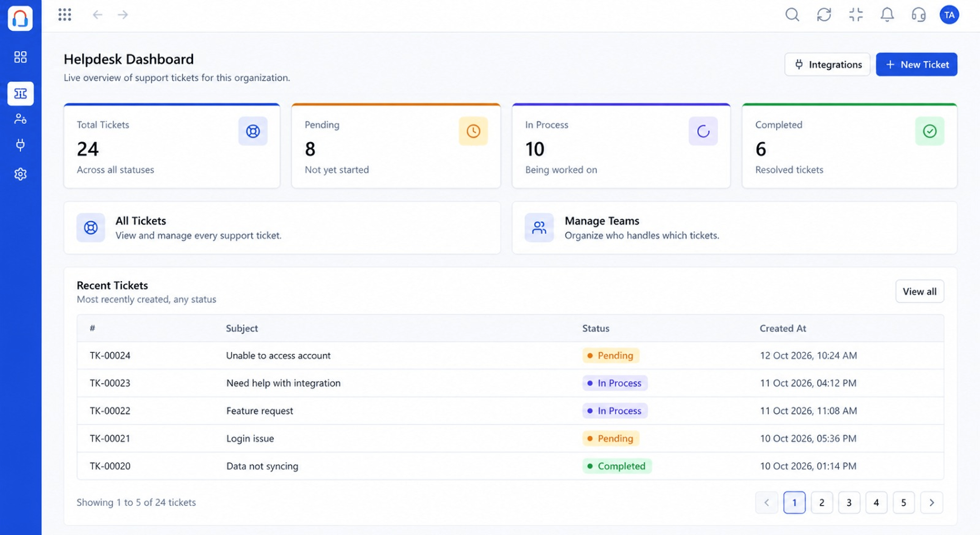Open the TA user avatar menu
980x535 pixels.
[949, 15]
